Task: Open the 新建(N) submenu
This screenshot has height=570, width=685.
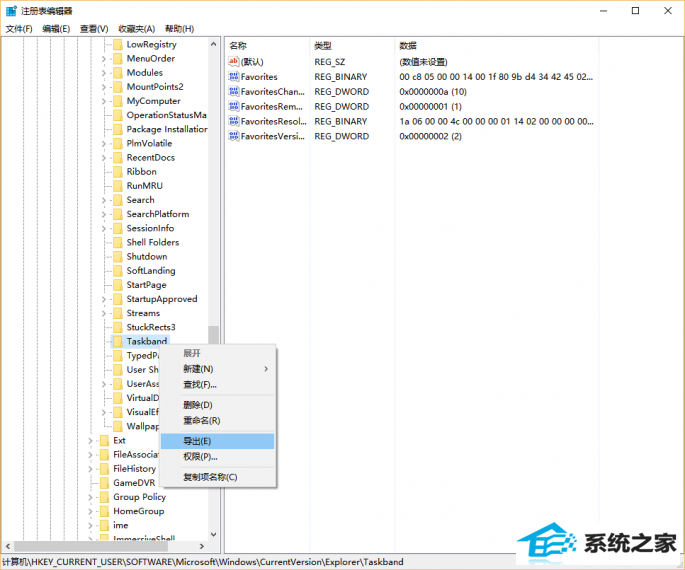Action: click(x=218, y=369)
